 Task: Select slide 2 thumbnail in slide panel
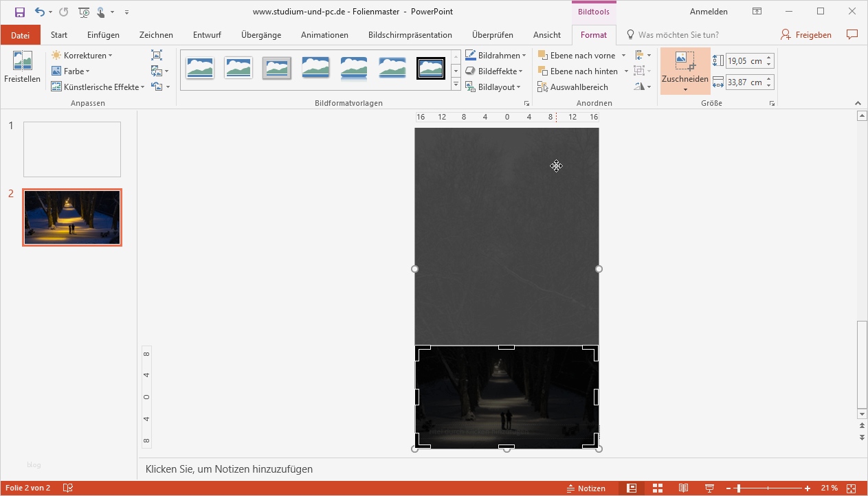[72, 217]
